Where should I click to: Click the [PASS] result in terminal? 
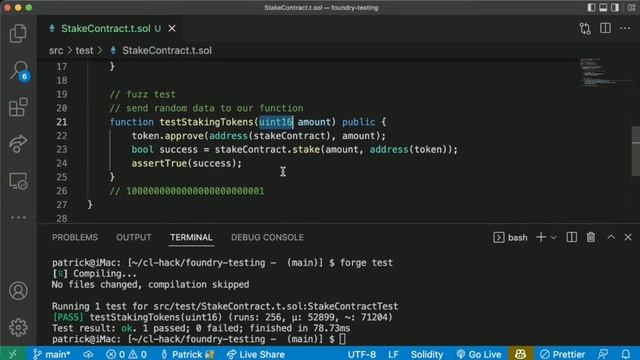point(68,317)
